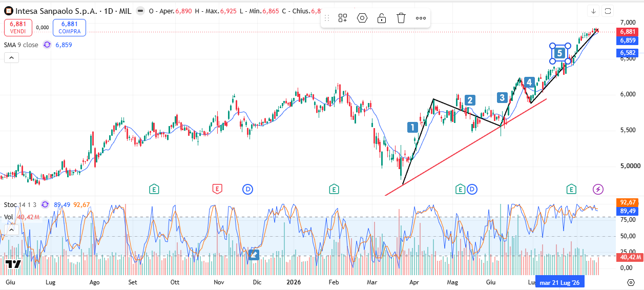The image size is (644, 290).
Task: Collapse the lower pane indicator legend
Action: [x=11, y=230]
